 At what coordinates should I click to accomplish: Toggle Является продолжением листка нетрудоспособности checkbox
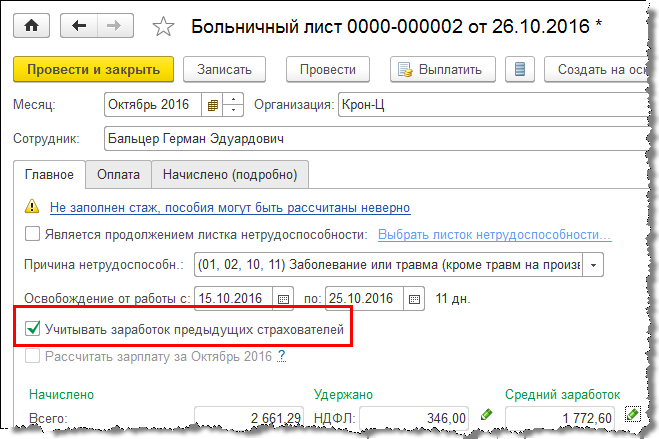pyautogui.click(x=32, y=234)
